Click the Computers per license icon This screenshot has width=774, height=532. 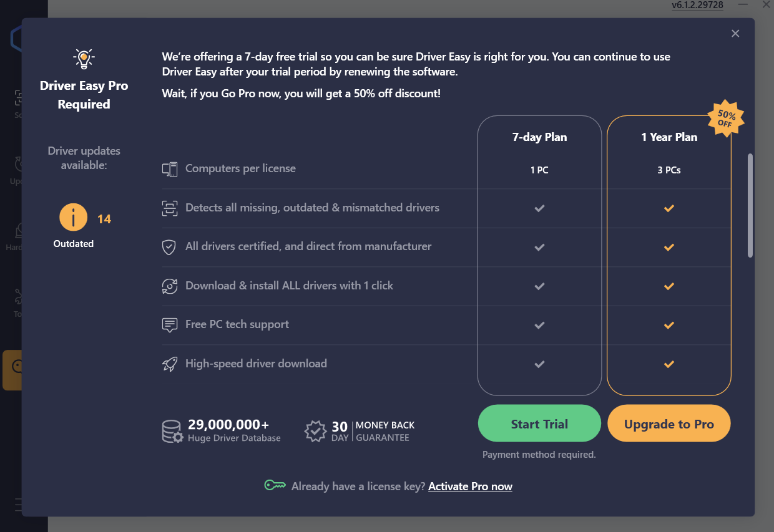pyautogui.click(x=170, y=169)
